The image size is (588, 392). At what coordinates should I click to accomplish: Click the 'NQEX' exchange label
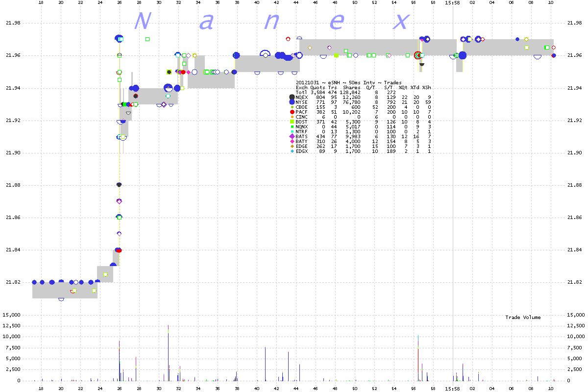tap(301, 97)
